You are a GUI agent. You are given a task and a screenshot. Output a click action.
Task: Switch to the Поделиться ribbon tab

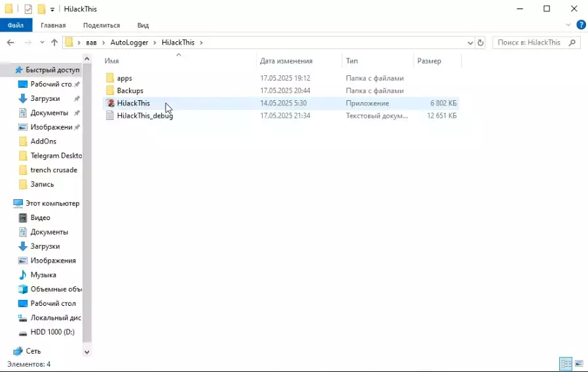pyautogui.click(x=101, y=25)
